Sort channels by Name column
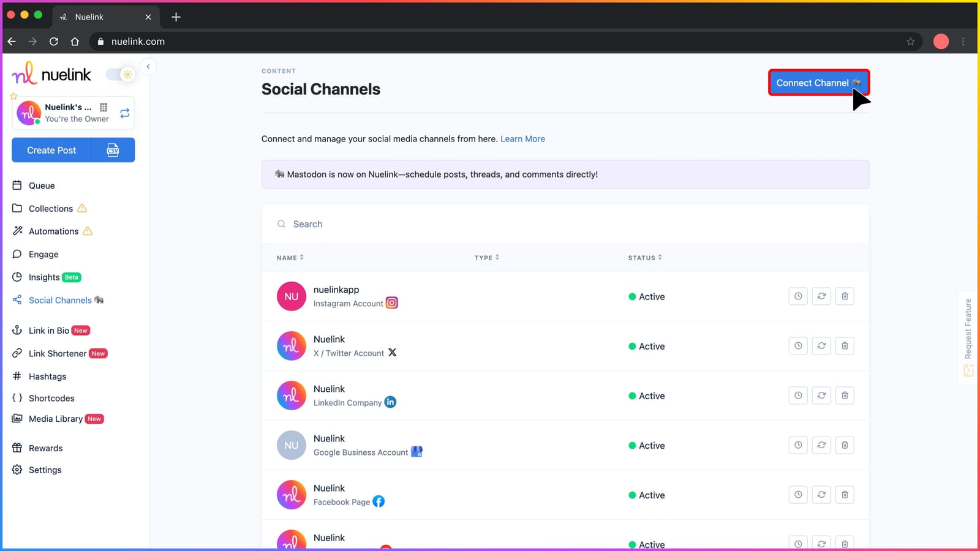The image size is (980, 551). (x=290, y=258)
